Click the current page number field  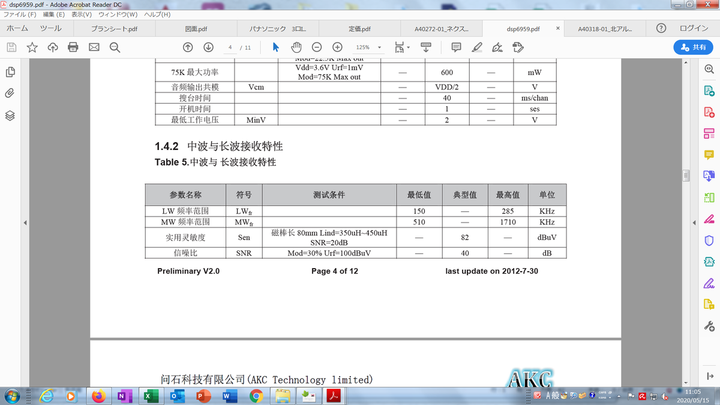229,47
